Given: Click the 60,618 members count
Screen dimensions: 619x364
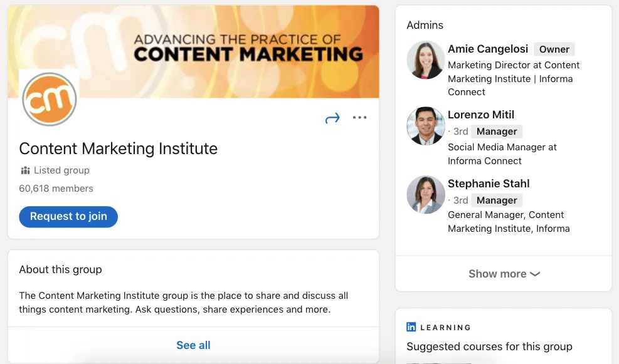Looking at the screenshot, I should pyautogui.click(x=56, y=189).
